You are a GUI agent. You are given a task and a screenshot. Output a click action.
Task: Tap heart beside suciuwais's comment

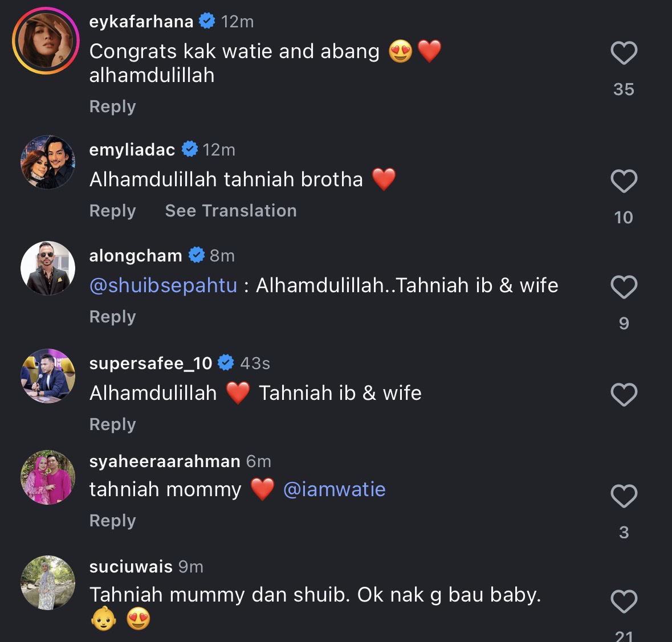pyautogui.click(x=624, y=601)
